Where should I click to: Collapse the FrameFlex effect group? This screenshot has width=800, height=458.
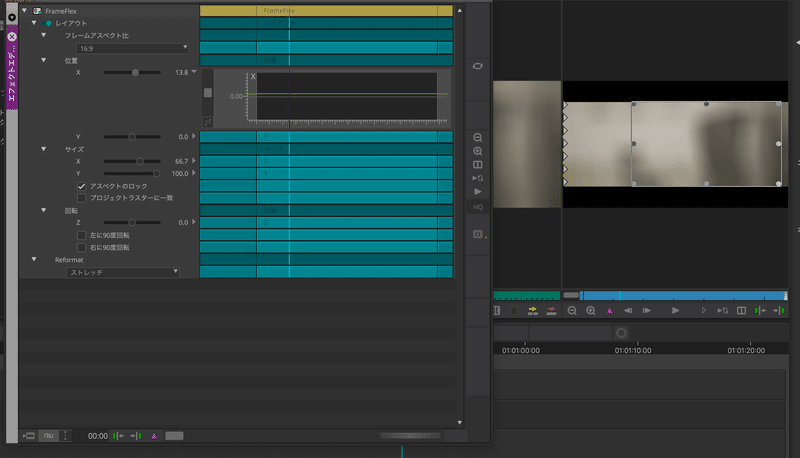(24, 10)
